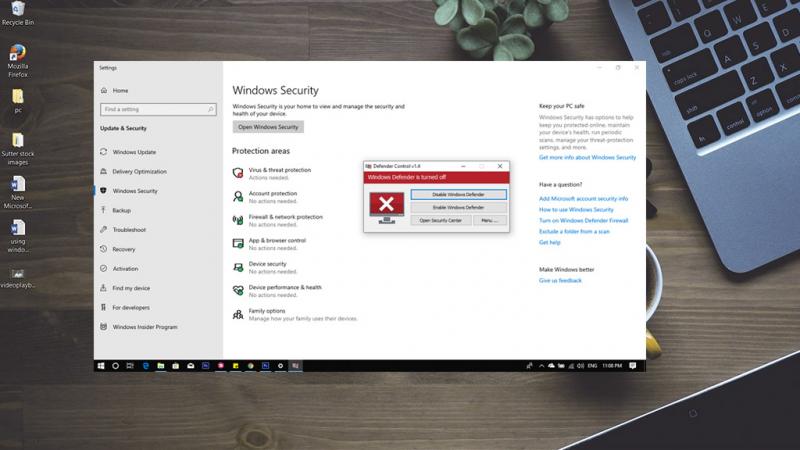Open Turn on Windows Defender Firewall link
Image resolution: width=800 pixels, height=450 pixels.
click(583, 220)
